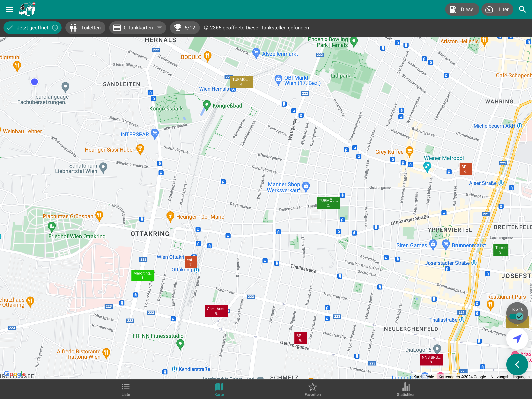Screen dimensions: 532x399
Task: Select Marolting station ranked 1
Action: click(x=143, y=275)
